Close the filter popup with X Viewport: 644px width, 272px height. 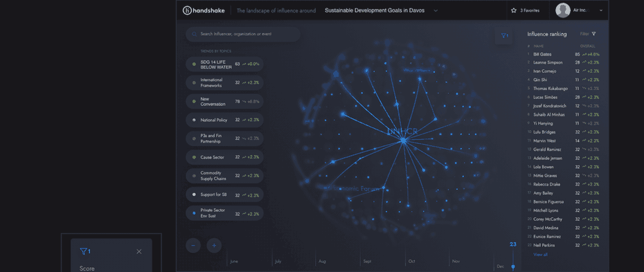tap(138, 251)
